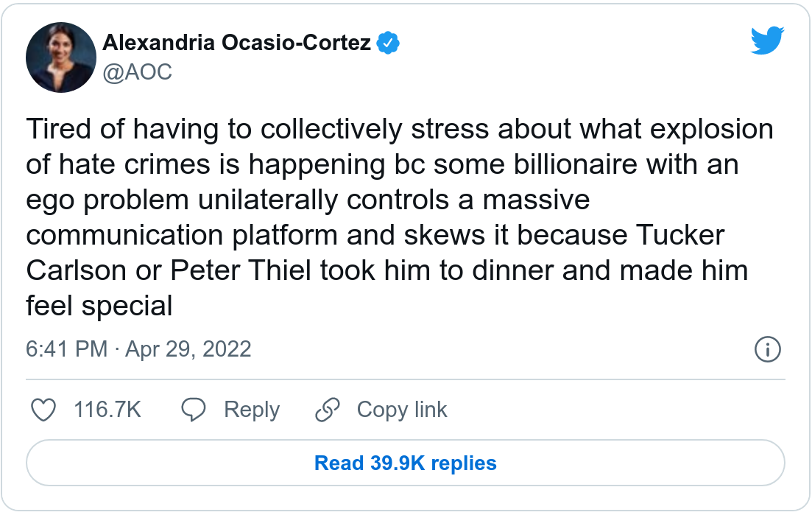
Task: Like the tweet with the heart icon
Action: pos(44,410)
